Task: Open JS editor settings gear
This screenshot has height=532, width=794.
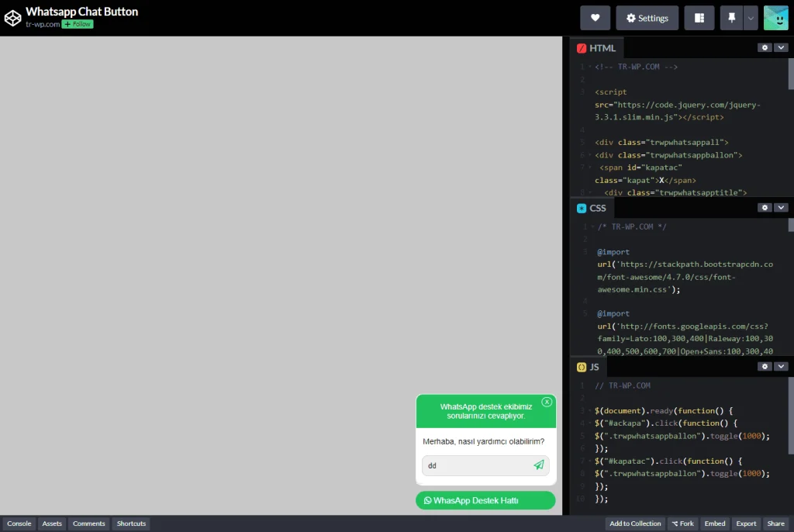Action: click(x=765, y=366)
